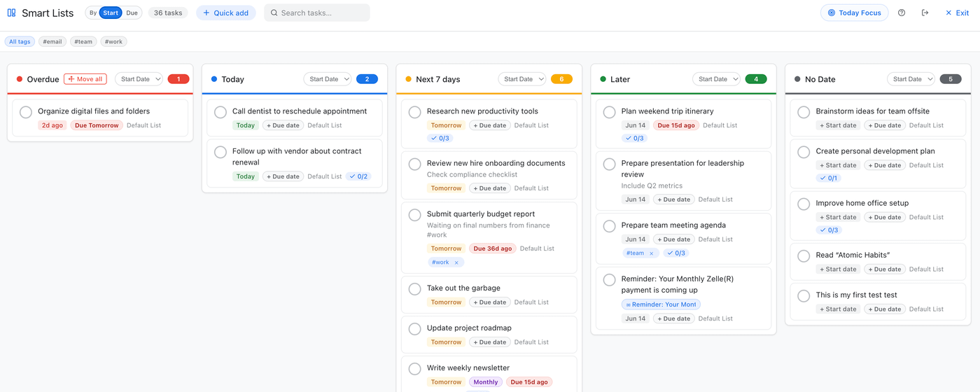Complete Research new productivity tools task

415,112
